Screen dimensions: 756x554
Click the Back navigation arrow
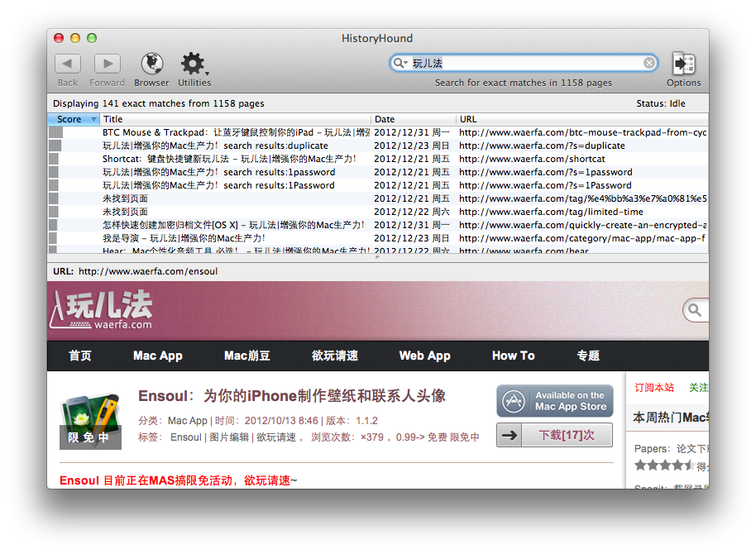(68, 64)
